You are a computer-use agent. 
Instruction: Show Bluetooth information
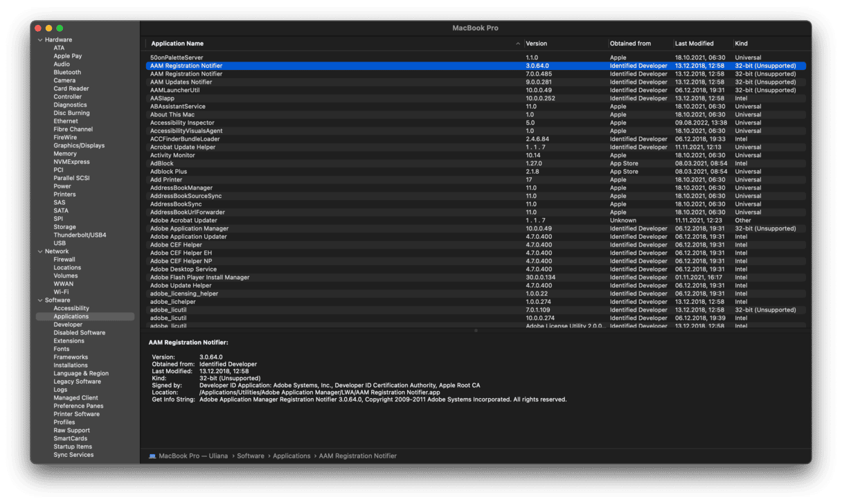67,73
